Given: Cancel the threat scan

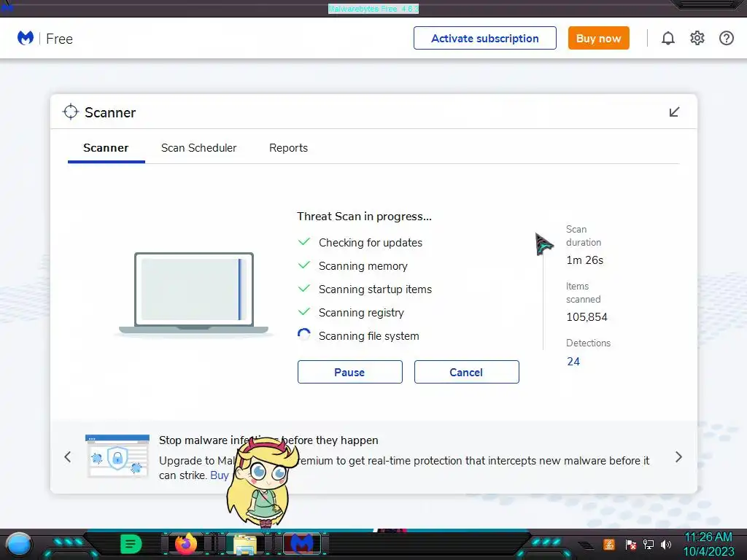Looking at the screenshot, I should (x=466, y=372).
